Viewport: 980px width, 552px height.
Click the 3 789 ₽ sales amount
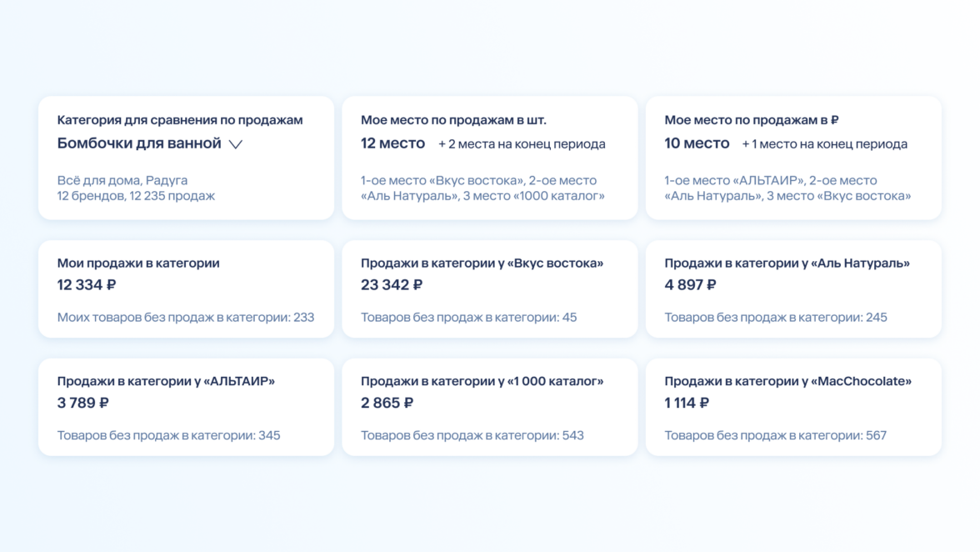[83, 404]
